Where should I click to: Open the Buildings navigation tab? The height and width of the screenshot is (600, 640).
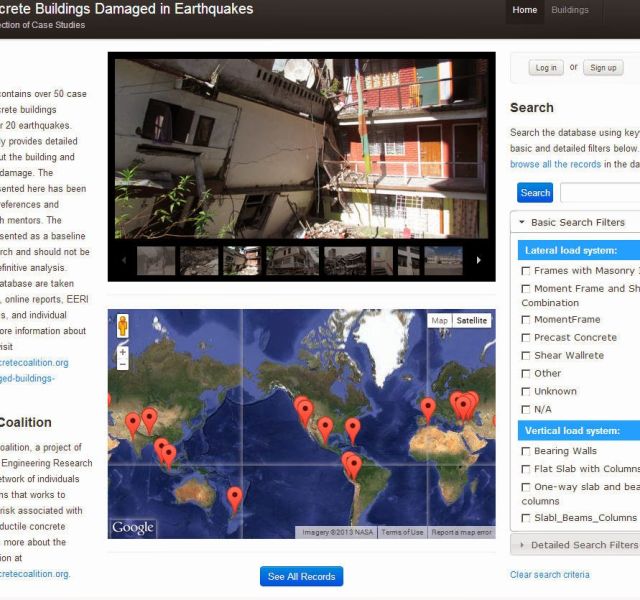[570, 10]
